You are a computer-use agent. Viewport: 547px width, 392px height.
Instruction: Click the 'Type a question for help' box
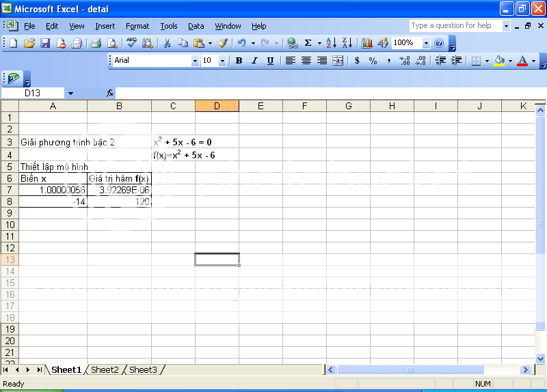[455, 25]
